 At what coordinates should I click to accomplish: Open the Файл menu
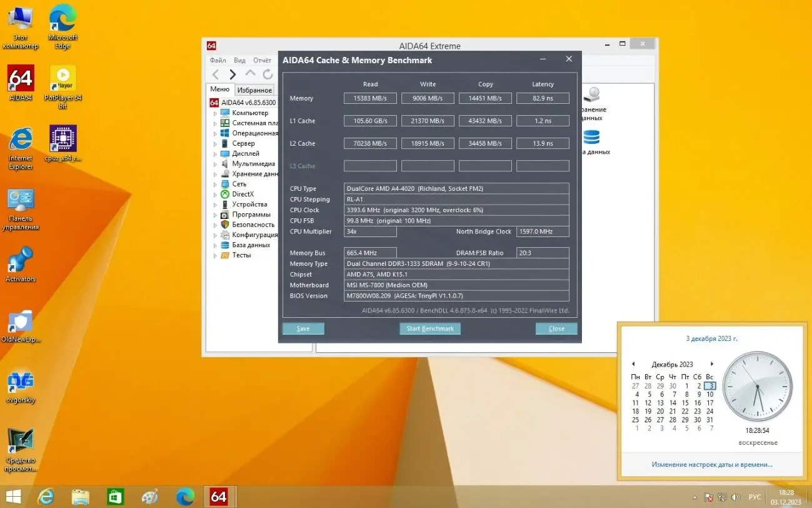[x=218, y=59]
